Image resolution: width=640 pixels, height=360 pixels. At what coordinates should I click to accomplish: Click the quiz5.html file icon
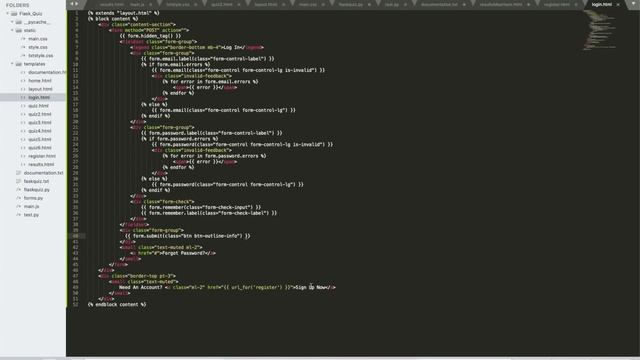[x=23, y=139]
